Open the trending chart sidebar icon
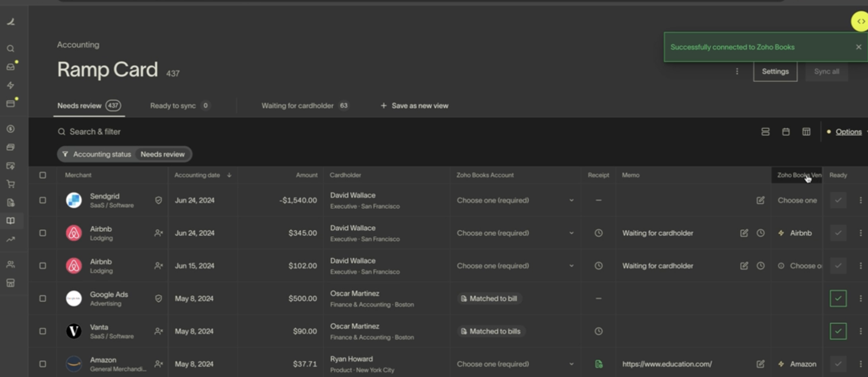The width and height of the screenshot is (868, 377). [x=11, y=239]
